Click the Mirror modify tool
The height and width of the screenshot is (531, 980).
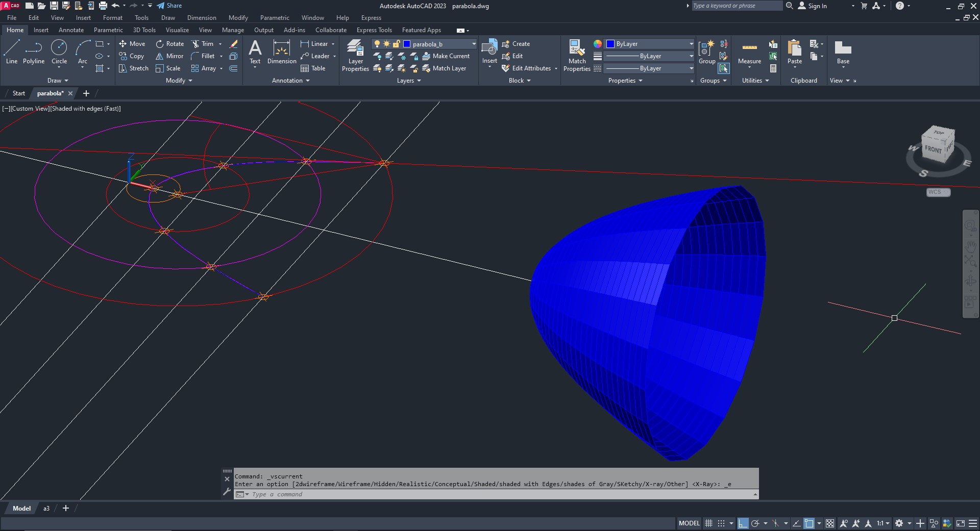169,56
